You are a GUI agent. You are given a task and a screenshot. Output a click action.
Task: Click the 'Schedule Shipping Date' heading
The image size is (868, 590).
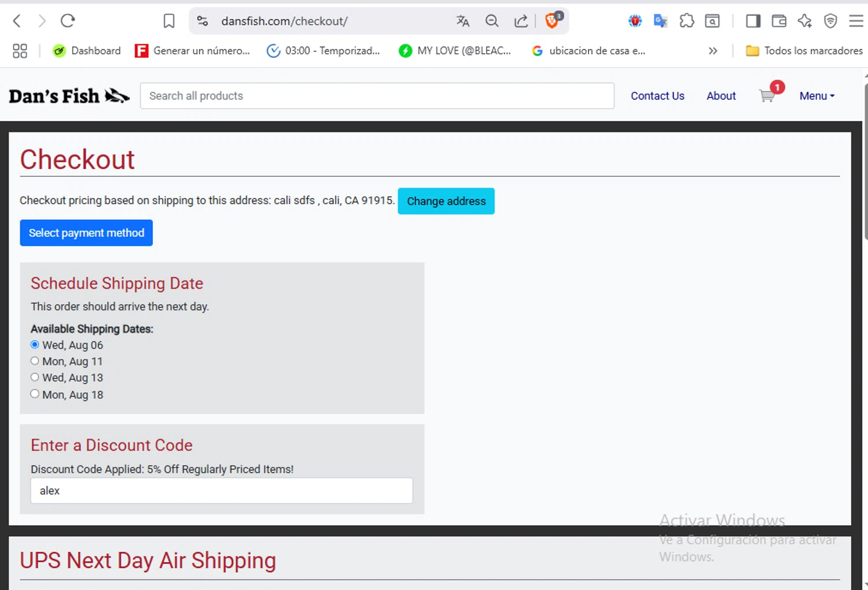pos(117,283)
